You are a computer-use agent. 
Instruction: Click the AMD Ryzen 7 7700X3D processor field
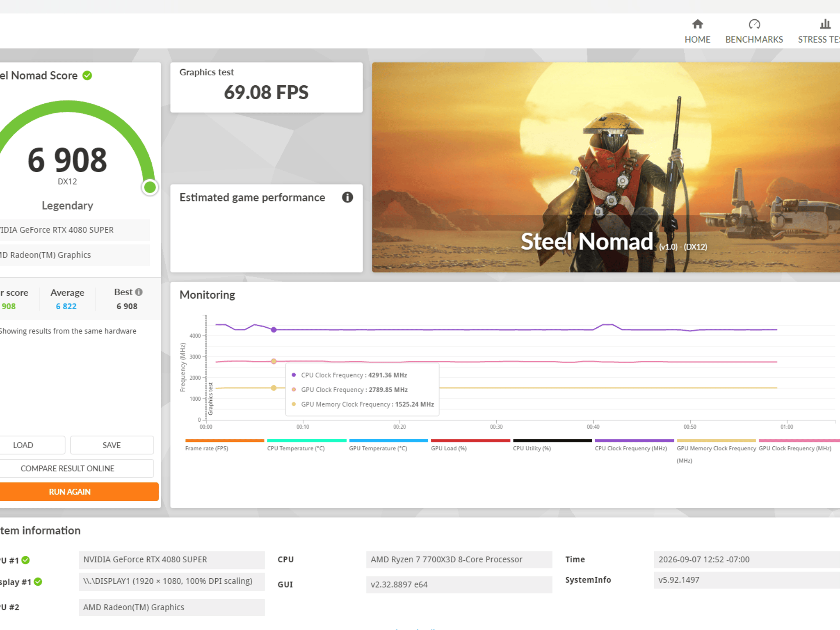[459, 560]
